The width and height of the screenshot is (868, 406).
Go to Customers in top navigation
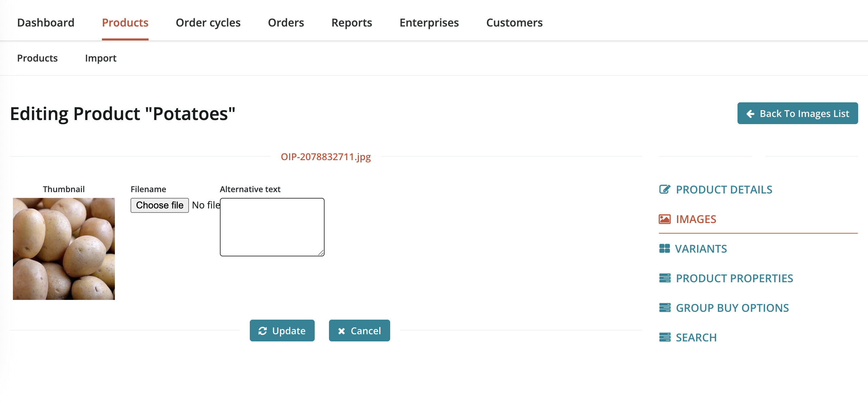514,22
